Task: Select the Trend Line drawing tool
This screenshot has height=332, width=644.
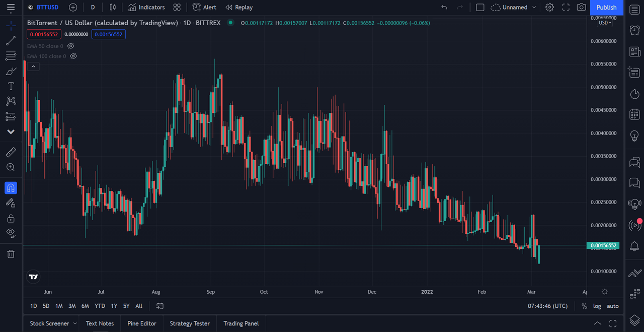Action: coord(11,41)
